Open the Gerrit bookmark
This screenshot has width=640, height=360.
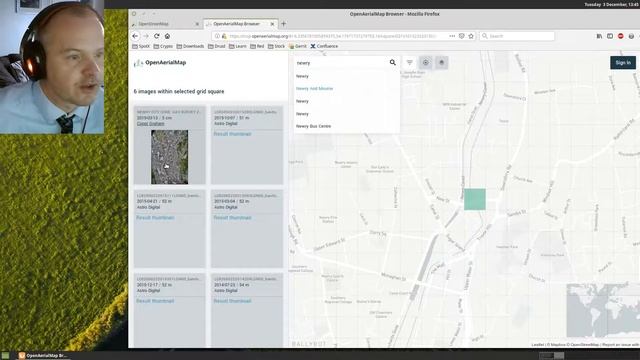click(x=298, y=46)
